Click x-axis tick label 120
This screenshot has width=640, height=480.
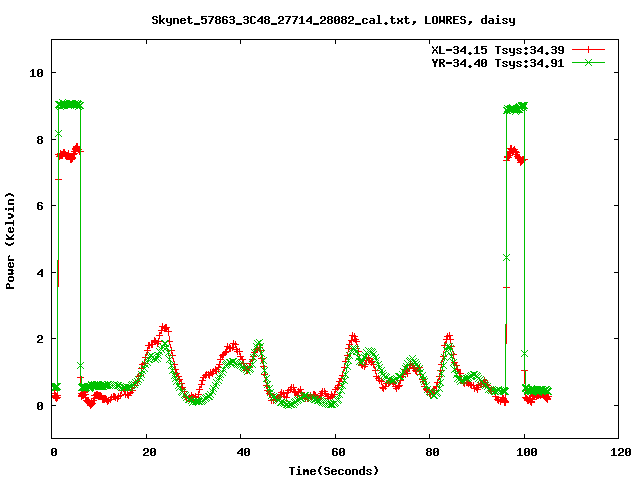[x=621, y=452]
